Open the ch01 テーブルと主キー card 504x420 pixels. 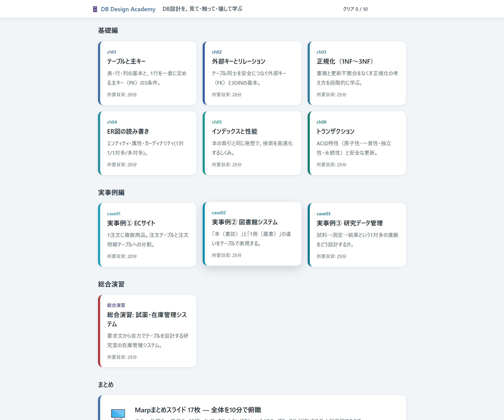pos(147,73)
